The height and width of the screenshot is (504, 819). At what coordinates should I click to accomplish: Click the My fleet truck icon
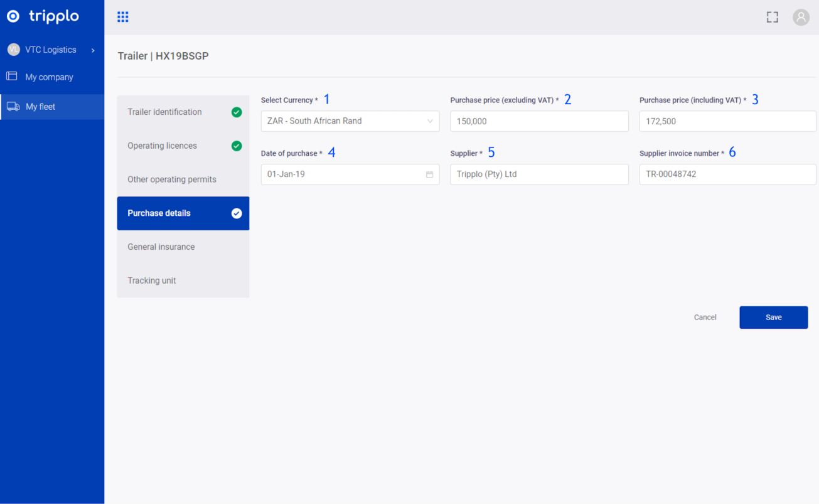click(13, 107)
